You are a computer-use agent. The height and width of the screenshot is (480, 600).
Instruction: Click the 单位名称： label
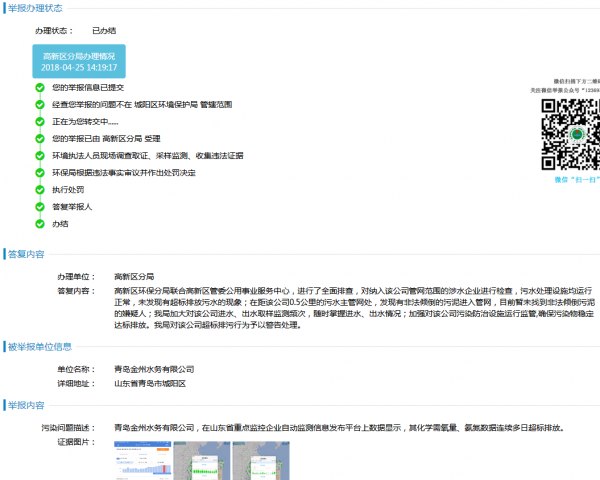[76, 369]
